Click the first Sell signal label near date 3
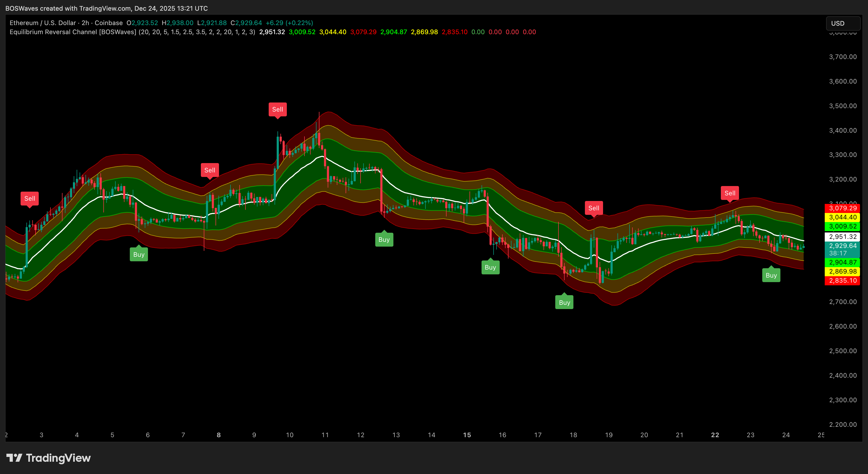This screenshot has height=474, width=868. (30, 198)
